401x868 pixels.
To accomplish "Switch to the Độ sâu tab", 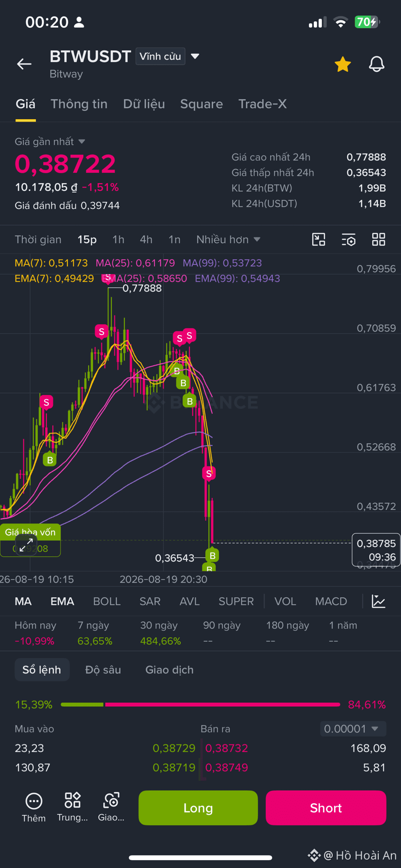I will pyautogui.click(x=103, y=670).
